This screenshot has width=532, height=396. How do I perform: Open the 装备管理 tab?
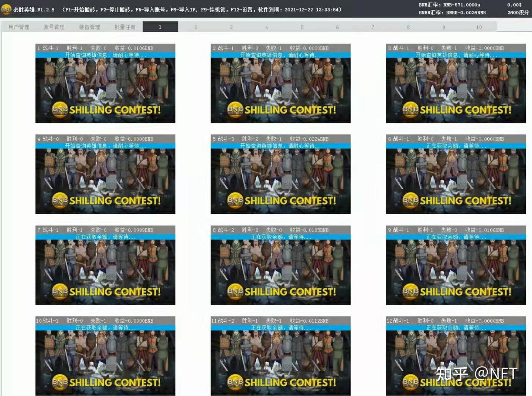pos(89,27)
